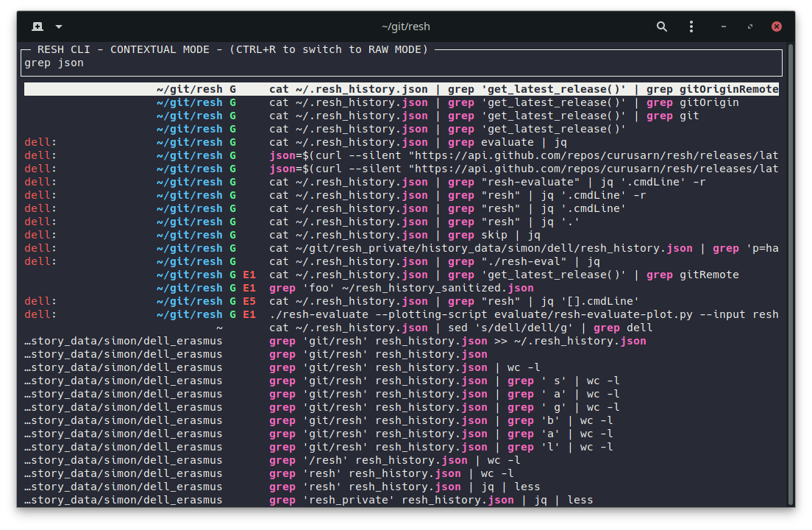Select the grep 'resh_private' jq less entry
Image resolution: width=812 pixels, height=530 pixels.
click(x=430, y=501)
